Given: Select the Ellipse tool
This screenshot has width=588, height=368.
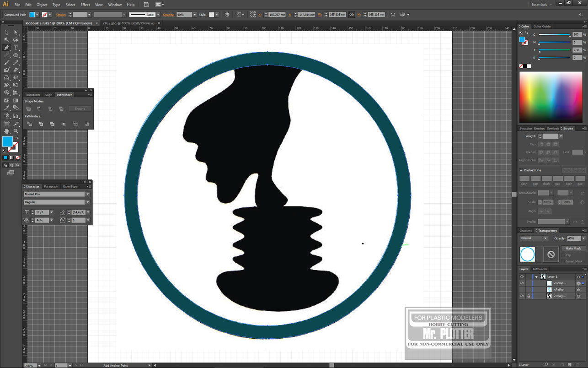Looking at the screenshot, I should [x=16, y=55].
